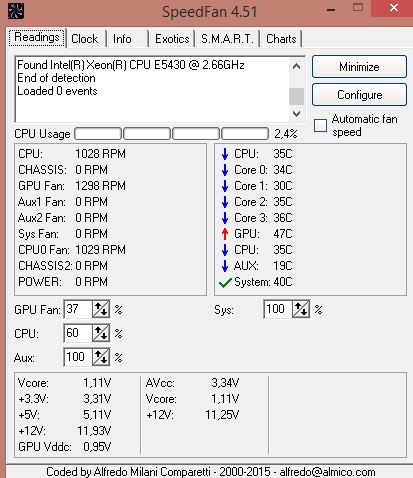The width and height of the screenshot is (413, 478).
Task: Switch to the Charts tab
Action: 281,39
